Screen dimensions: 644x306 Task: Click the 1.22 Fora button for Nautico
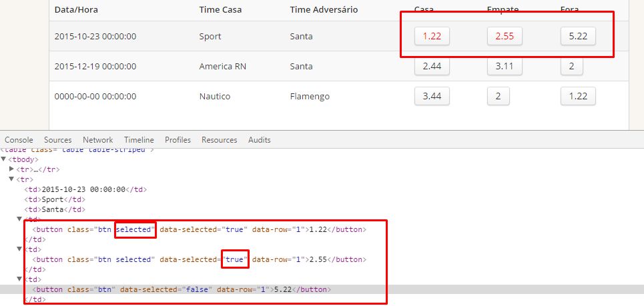pos(578,96)
